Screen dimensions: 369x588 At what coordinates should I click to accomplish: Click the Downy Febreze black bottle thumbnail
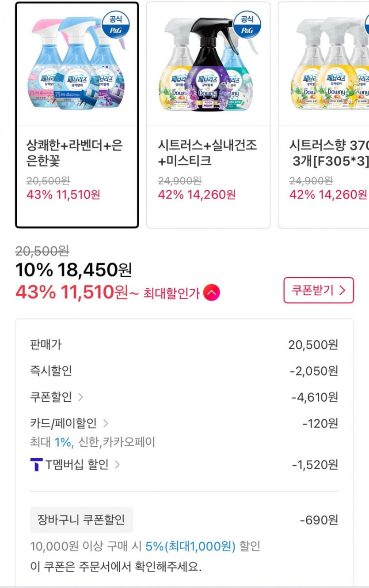(209, 64)
